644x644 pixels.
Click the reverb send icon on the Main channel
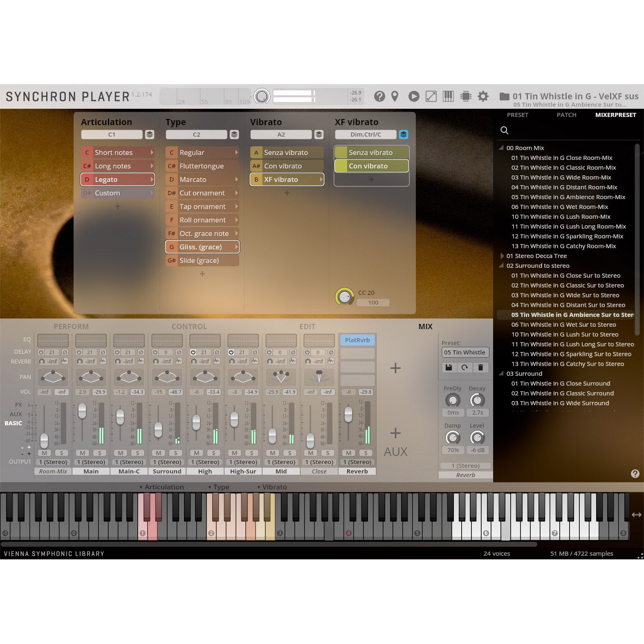[80, 361]
